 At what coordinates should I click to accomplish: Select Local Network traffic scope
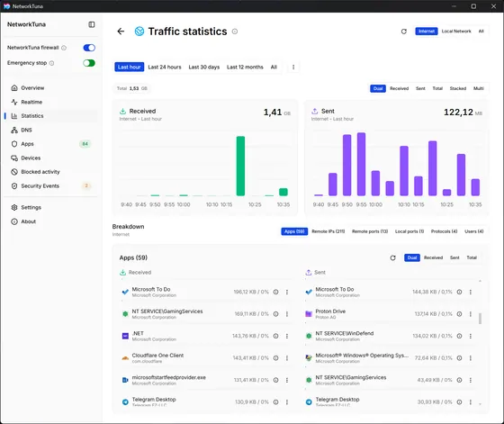(x=456, y=32)
